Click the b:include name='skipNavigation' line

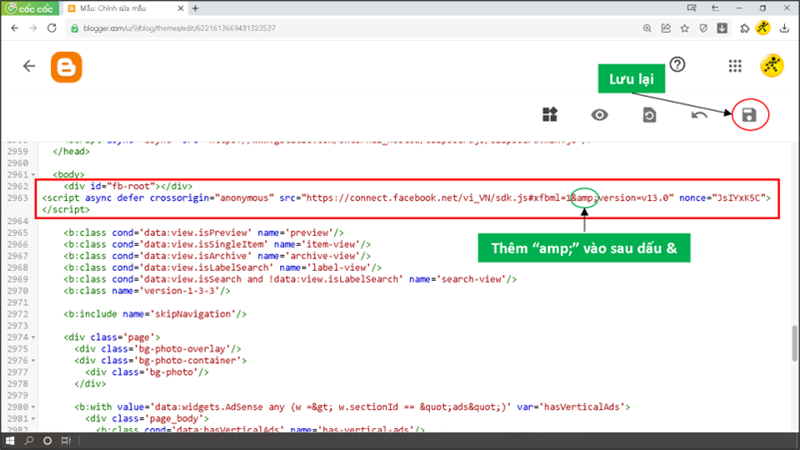tap(155, 314)
